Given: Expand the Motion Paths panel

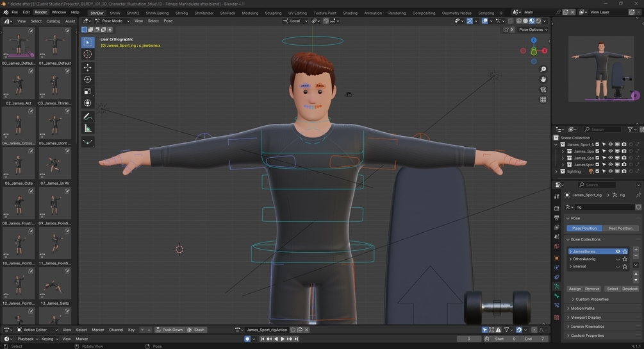Looking at the screenshot, I should click(582, 308).
